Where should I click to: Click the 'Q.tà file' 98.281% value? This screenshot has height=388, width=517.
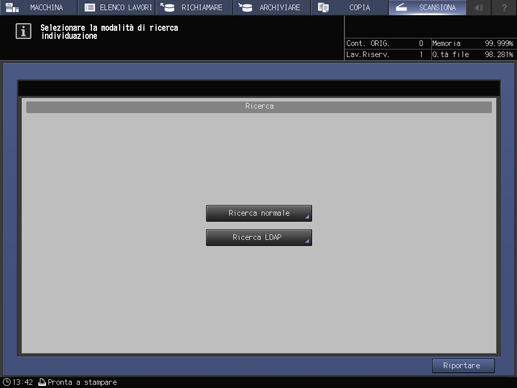click(x=499, y=54)
